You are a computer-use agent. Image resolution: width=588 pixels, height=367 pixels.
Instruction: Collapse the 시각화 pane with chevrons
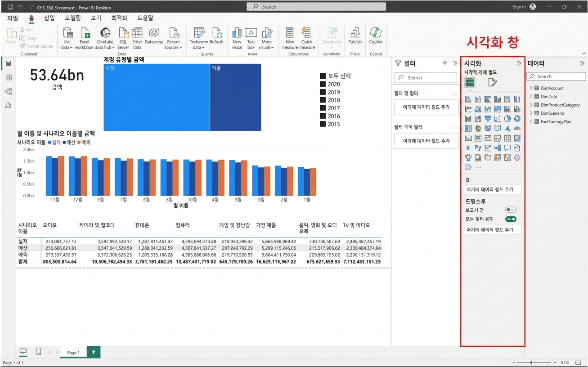click(519, 63)
